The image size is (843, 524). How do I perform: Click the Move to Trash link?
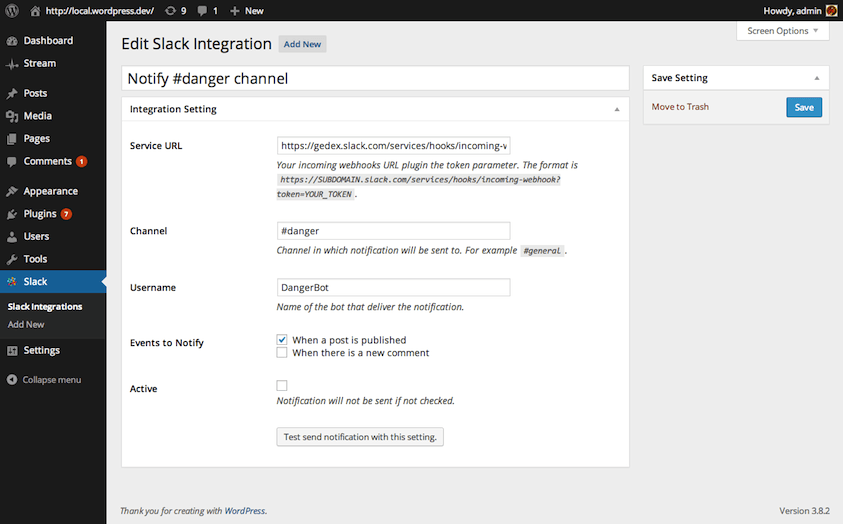(680, 107)
